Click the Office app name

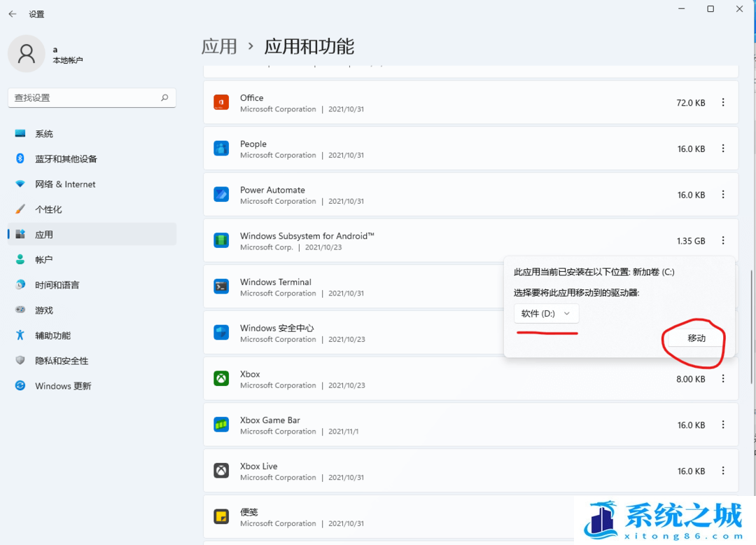coord(252,98)
